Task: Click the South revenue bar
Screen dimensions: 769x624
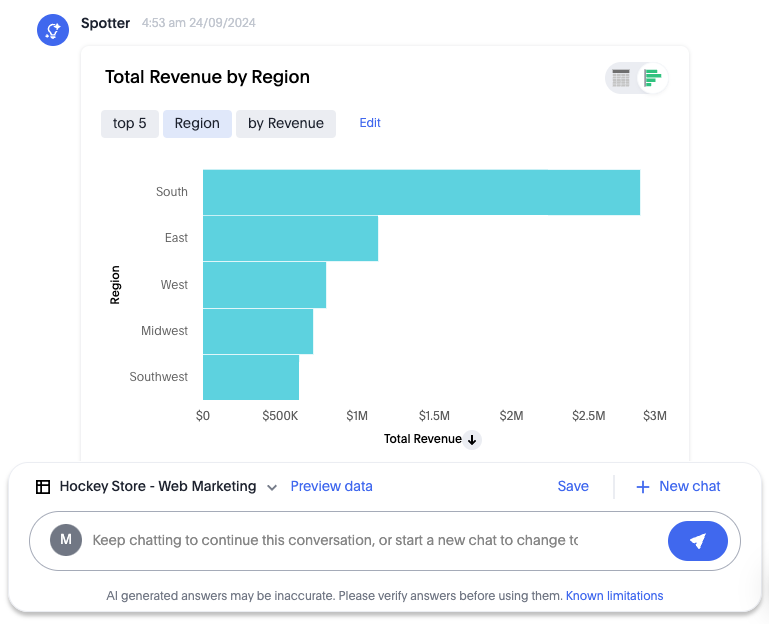Action: click(x=420, y=192)
